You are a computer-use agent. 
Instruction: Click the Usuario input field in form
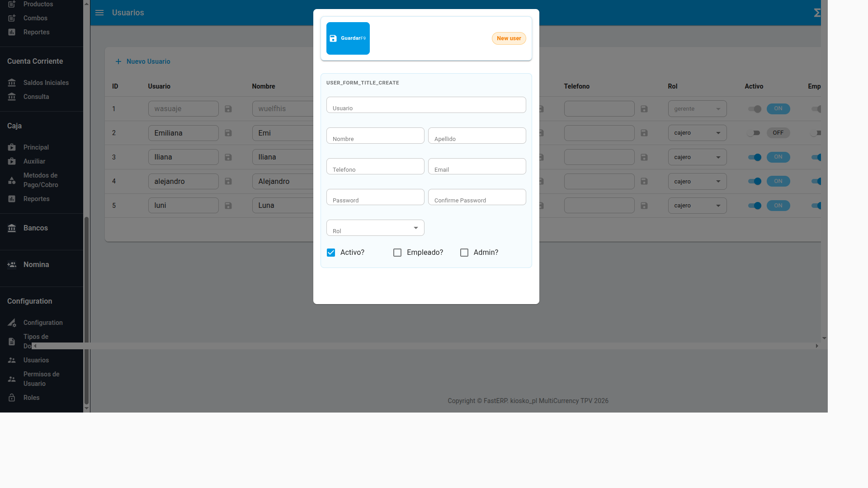[426, 105]
